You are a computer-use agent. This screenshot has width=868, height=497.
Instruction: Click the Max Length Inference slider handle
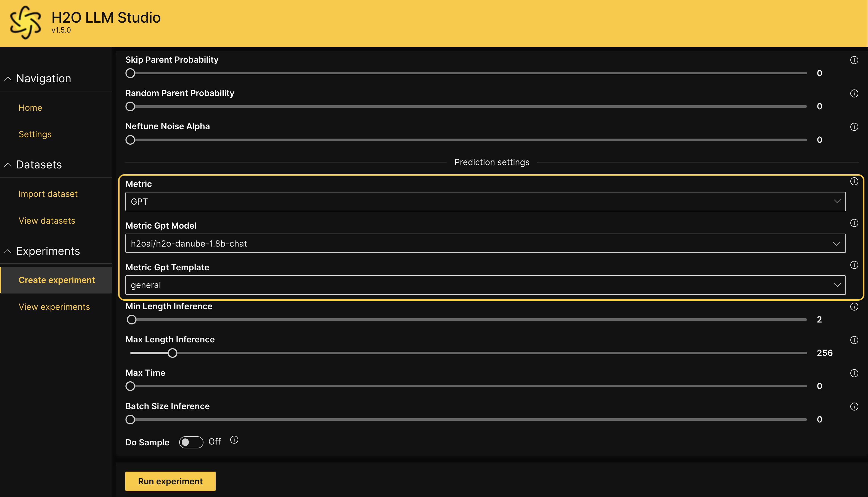(x=173, y=353)
